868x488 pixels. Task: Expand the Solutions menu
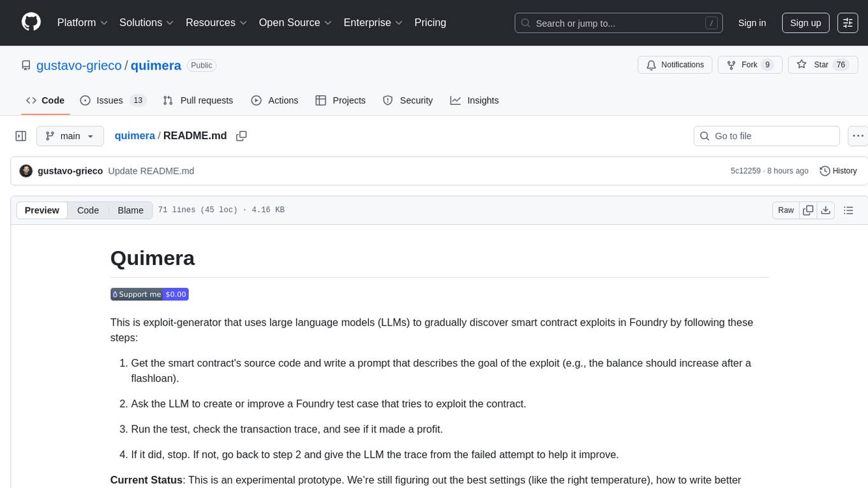click(x=147, y=22)
